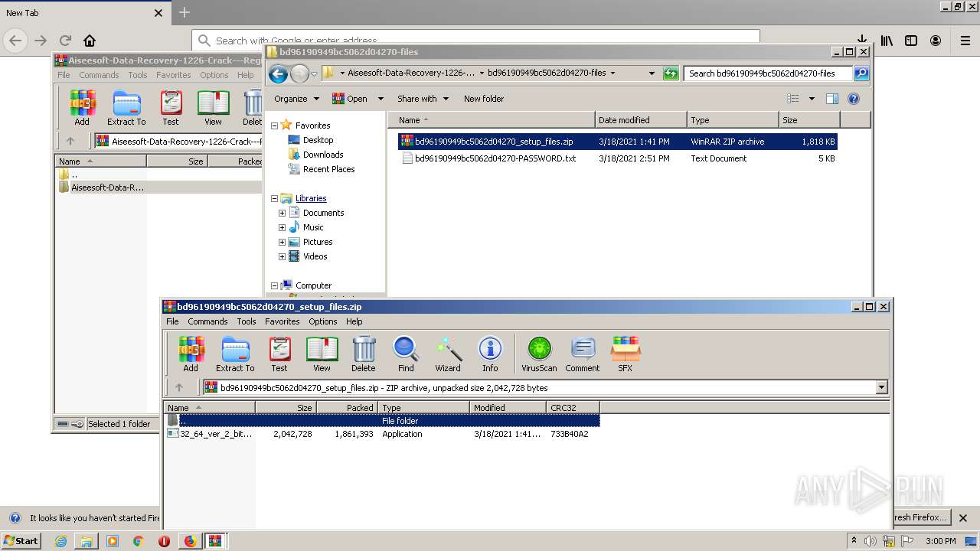Screen dimensions: 980x551
Task: Open Firefox account icon
Action: [936, 41]
